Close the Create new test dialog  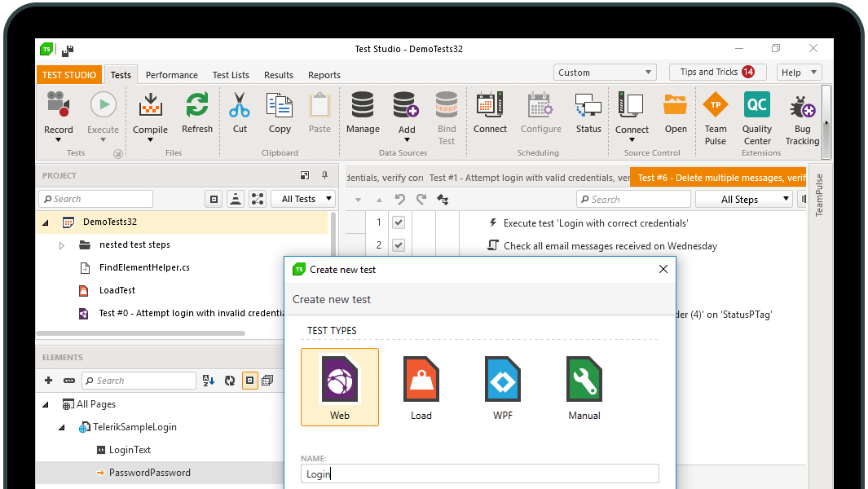click(663, 269)
